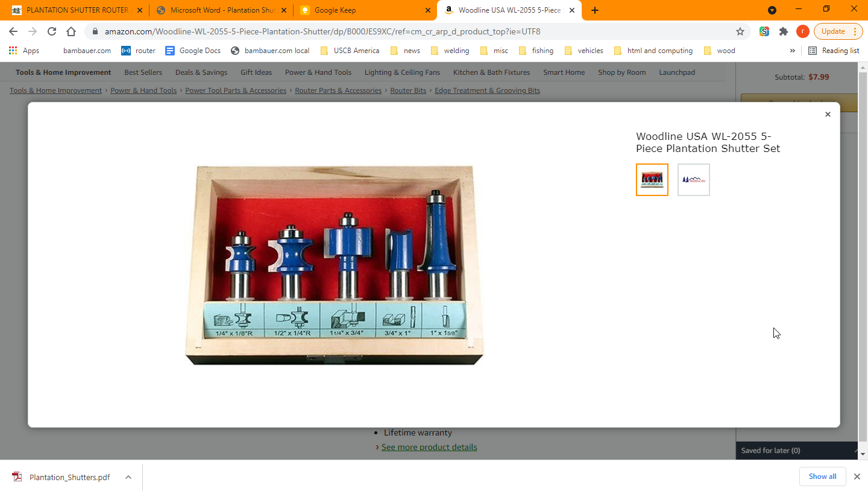868x494 pixels.
Task: Open the Extensions puzzle icon
Action: [784, 31]
